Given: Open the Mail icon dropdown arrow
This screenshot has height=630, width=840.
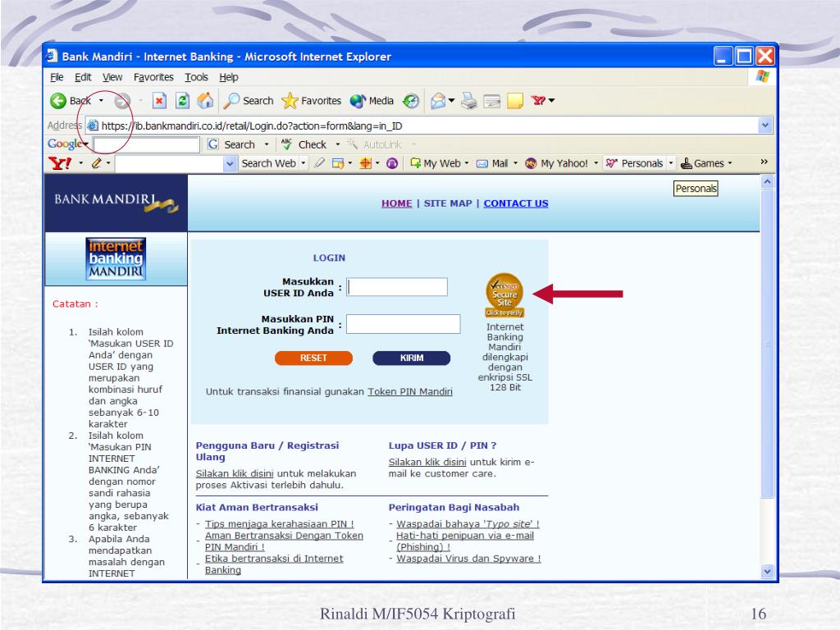Looking at the screenshot, I should [x=452, y=101].
